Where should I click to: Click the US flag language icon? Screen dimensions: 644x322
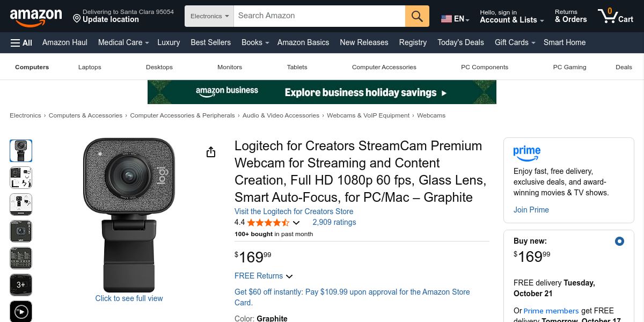(x=447, y=19)
